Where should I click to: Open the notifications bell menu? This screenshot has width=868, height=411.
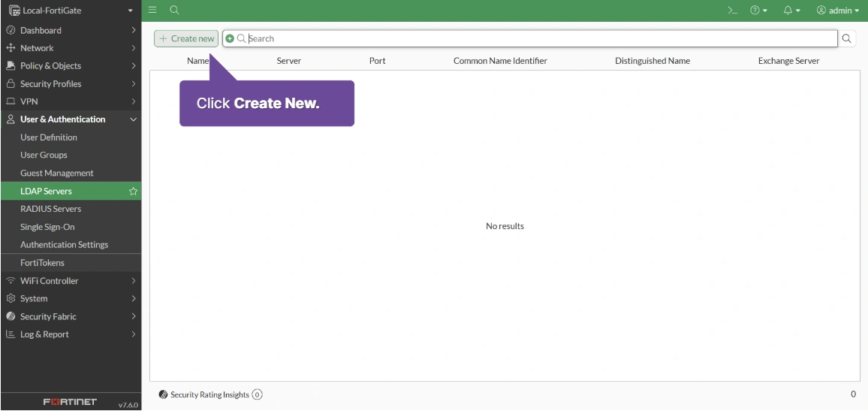(x=792, y=11)
